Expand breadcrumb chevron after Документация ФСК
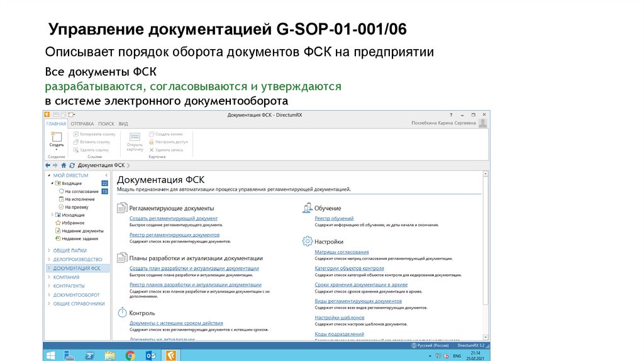This screenshot has height=361, width=644. pos(128,165)
